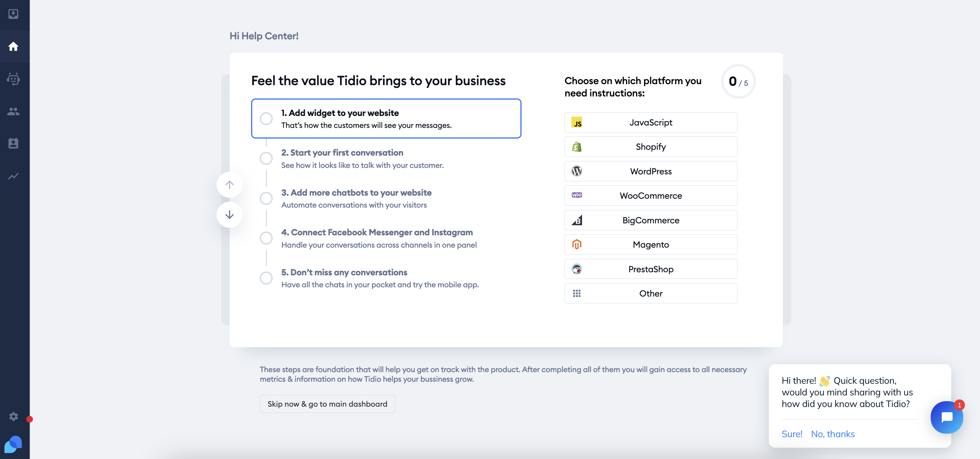
Task: Click the 0 / 5 progress ring
Action: pyautogui.click(x=738, y=81)
